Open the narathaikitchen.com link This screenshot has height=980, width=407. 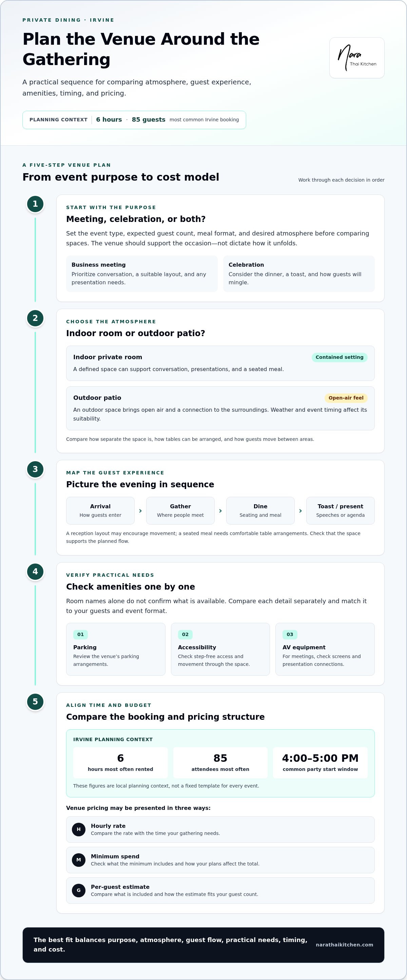click(344, 945)
